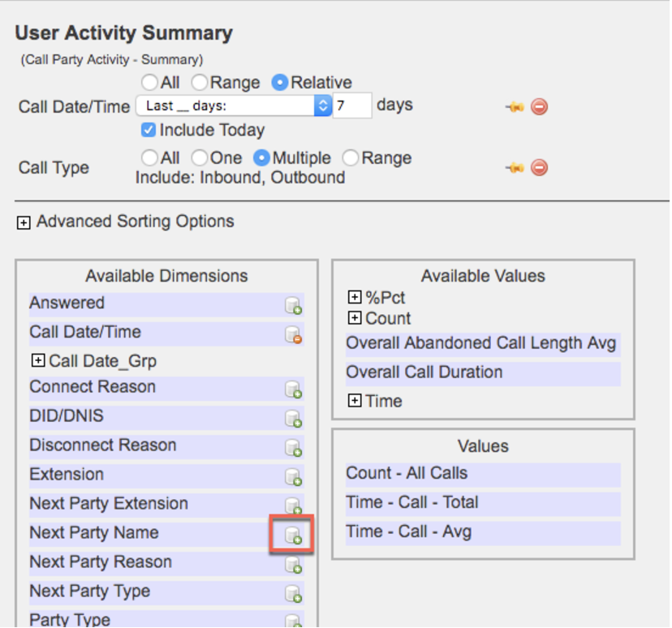Expand Advanced Sorting Options
Image resolution: width=672 pixels, height=628 pixels.
coord(24,222)
